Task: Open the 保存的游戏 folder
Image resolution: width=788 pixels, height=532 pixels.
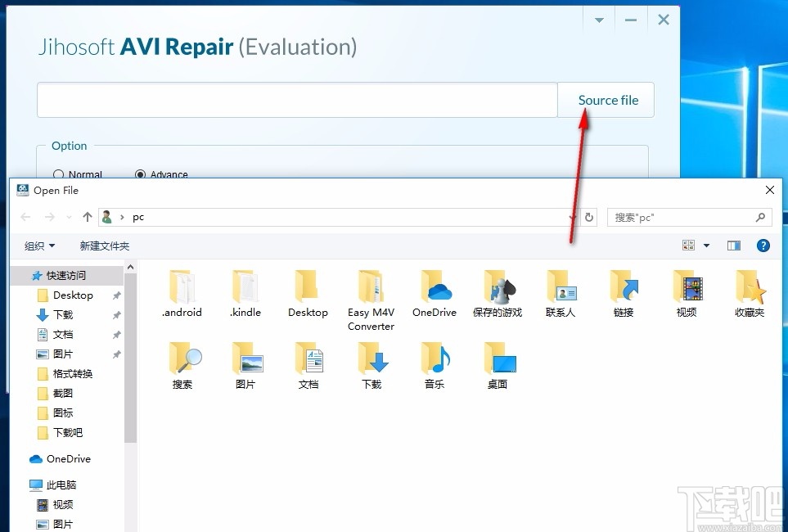Action: pos(498,286)
